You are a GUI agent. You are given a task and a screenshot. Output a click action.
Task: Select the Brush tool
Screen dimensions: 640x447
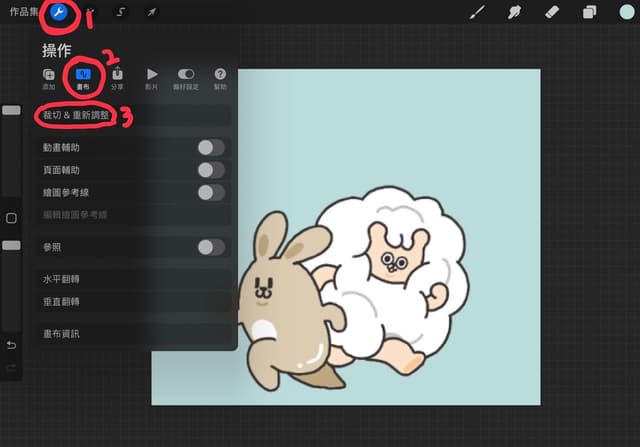(478, 12)
